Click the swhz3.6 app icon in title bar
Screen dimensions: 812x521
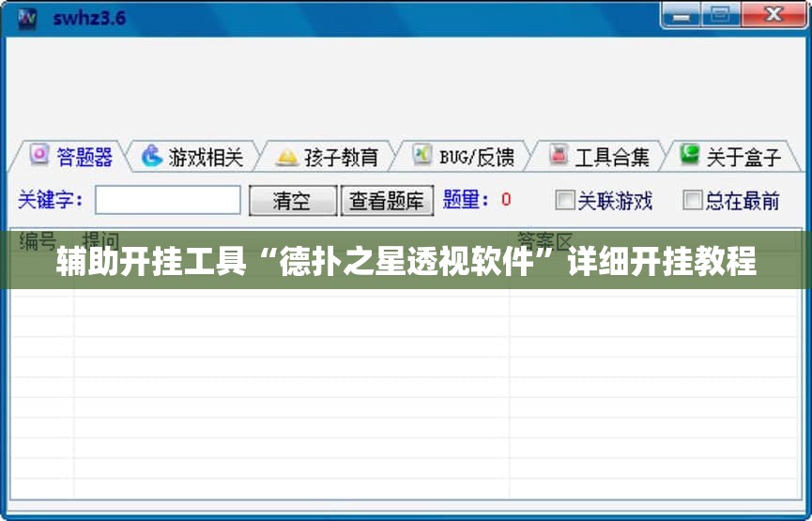(27, 19)
